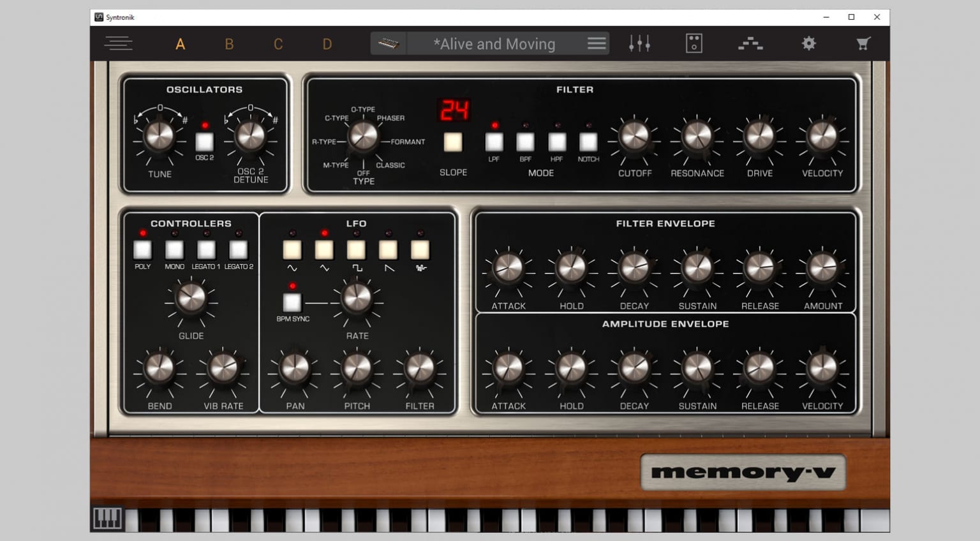Open the arpeggiator steps icon
This screenshot has height=541, width=980.
(750, 43)
